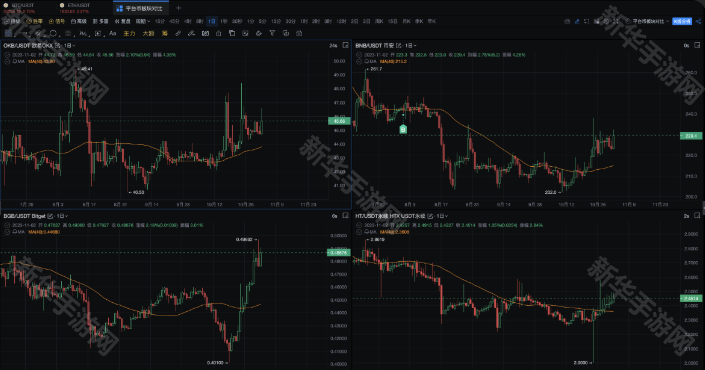Open the 复盘 replay feature
The height and width of the screenshot is (370, 705).
tap(122, 21)
